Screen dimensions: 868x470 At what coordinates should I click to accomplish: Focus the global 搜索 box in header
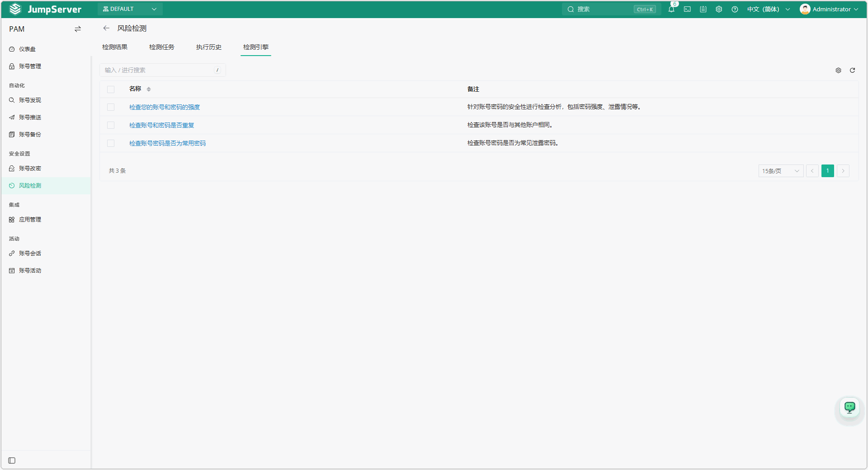pos(611,9)
